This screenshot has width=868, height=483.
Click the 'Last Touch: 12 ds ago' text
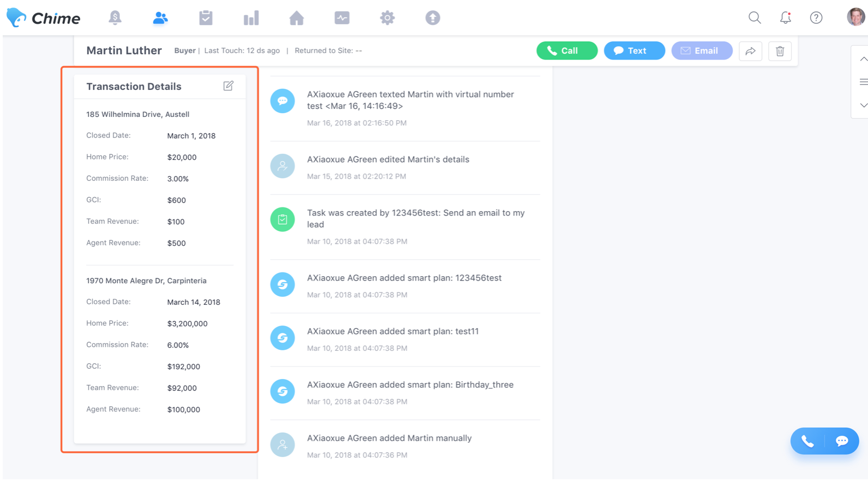(x=242, y=51)
